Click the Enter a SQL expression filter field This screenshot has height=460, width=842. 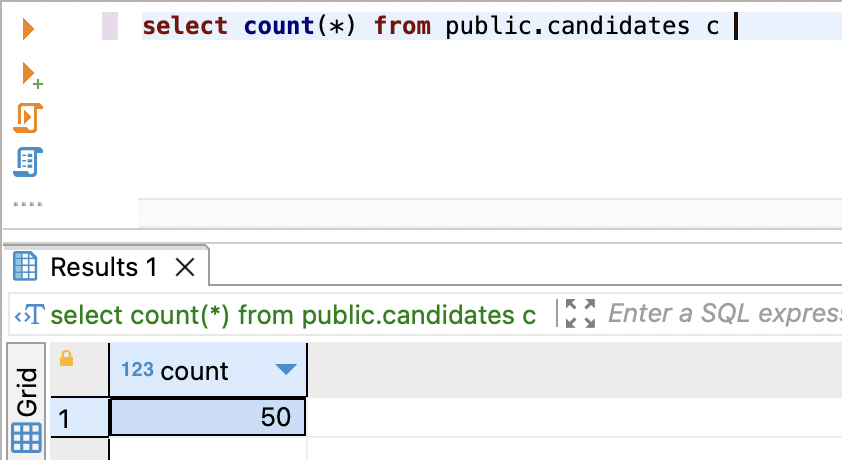[x=724, y=313]
